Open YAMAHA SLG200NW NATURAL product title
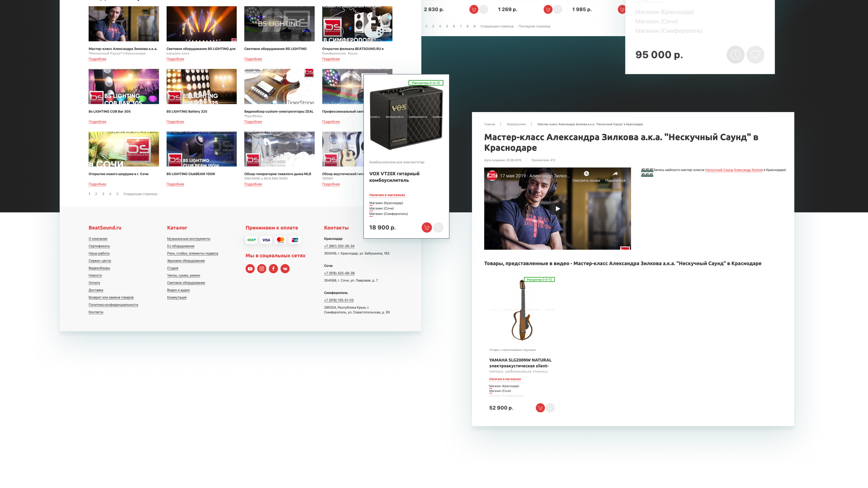The width and height of the screenshot is (868, 488). pyautogui.click(x=520, y=366)
